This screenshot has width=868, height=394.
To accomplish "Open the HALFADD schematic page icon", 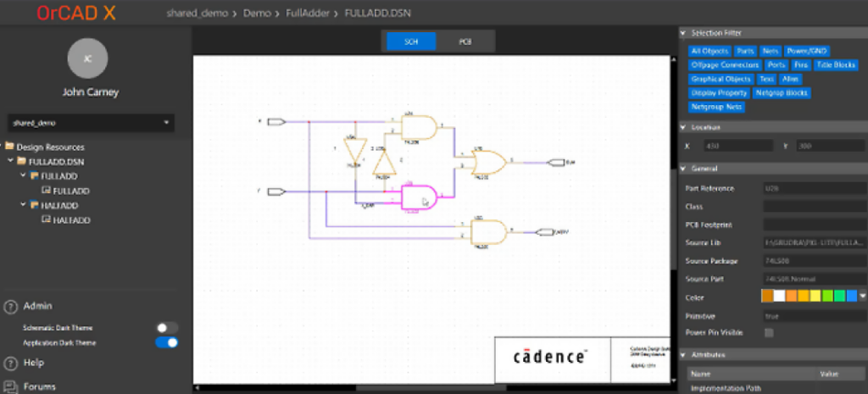I will click(x=47, y=220).
